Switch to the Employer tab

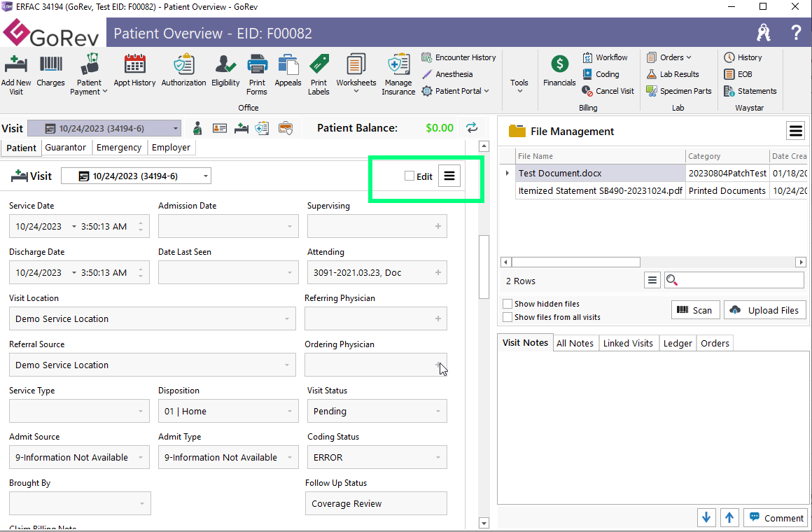[171, 147]
